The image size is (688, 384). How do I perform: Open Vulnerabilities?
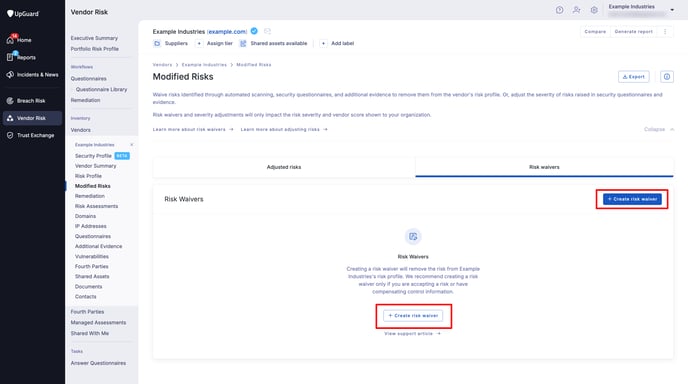[x=91, y=256]
